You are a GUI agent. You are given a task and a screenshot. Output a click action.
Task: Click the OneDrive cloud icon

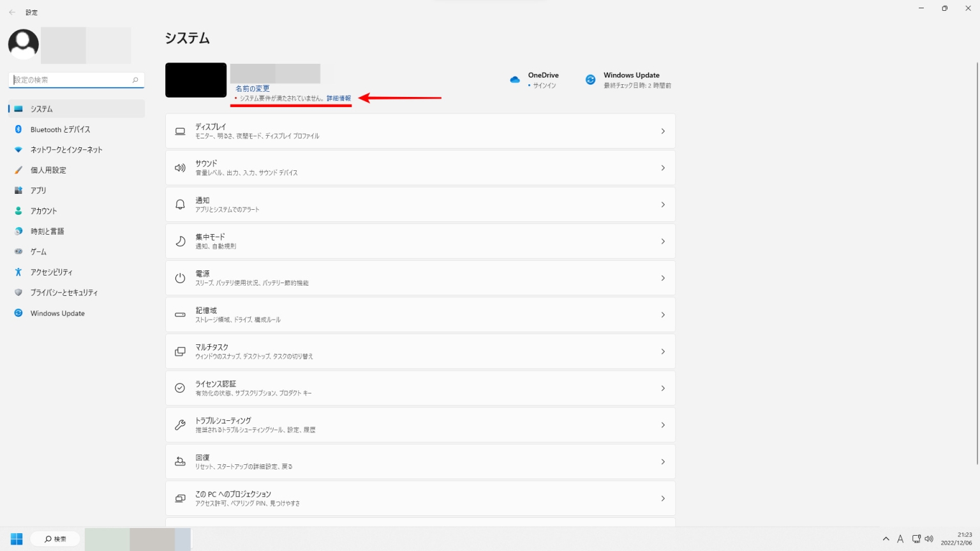[x=515, y=80]
